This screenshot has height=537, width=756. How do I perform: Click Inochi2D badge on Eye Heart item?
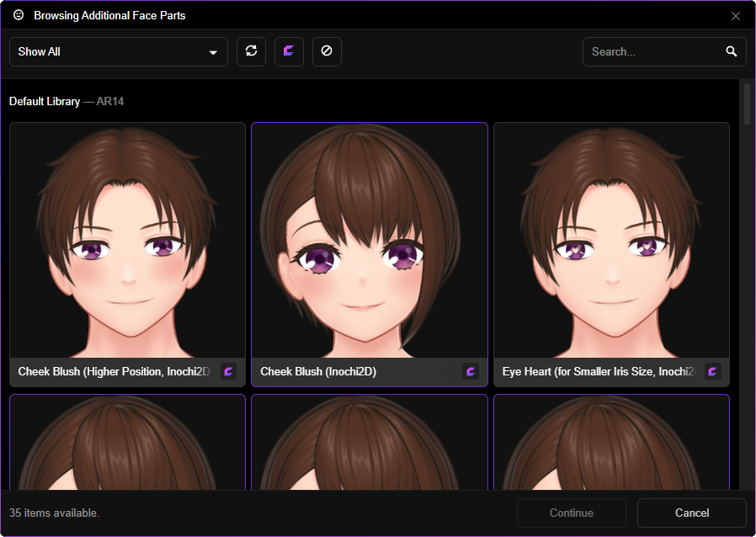(x=712, y=371)
